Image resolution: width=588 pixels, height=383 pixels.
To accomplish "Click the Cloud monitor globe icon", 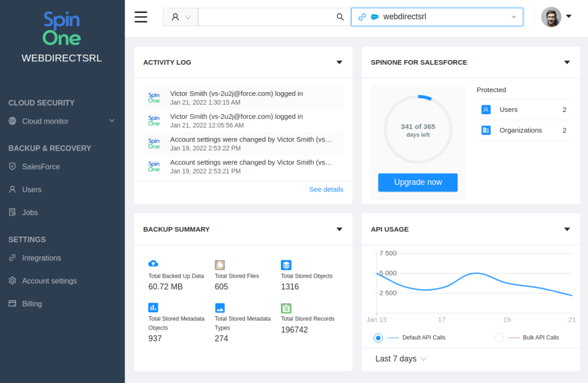I will (x=12, y=121).
